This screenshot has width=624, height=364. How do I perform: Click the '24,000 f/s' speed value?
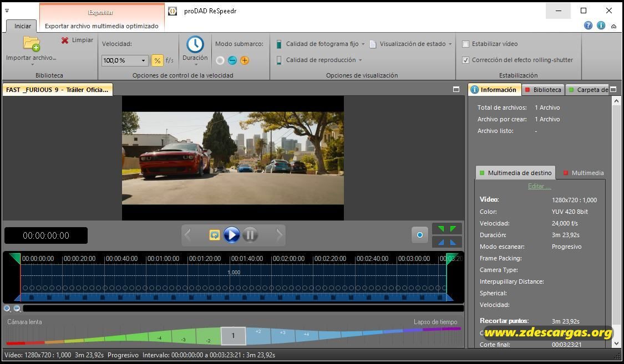tap(564, 223)
